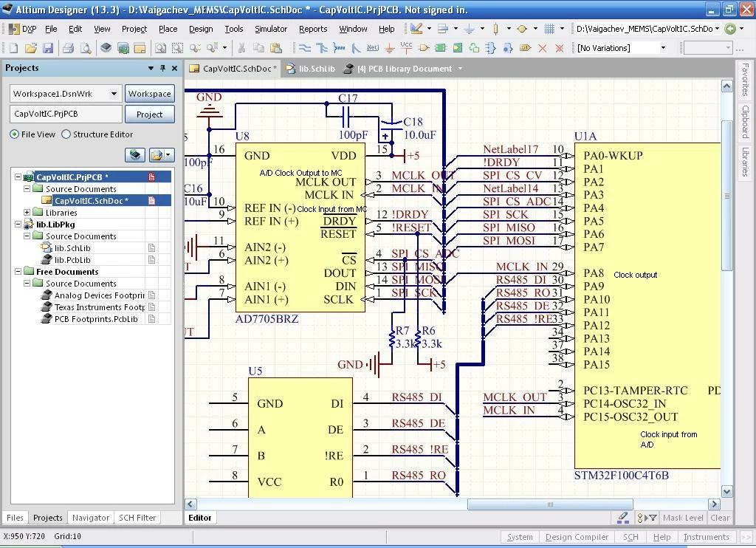756x548 pixels.
Task: Select the File View radio button
Action: point(15,134)
